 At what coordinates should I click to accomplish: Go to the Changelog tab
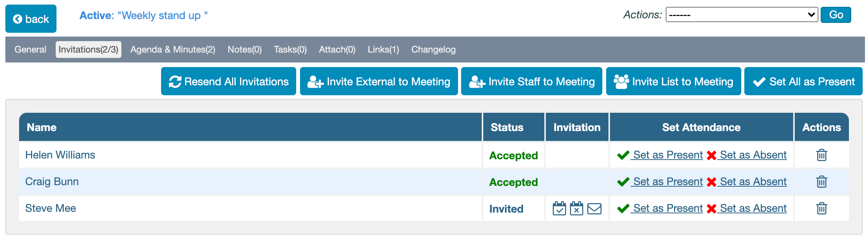433,50
